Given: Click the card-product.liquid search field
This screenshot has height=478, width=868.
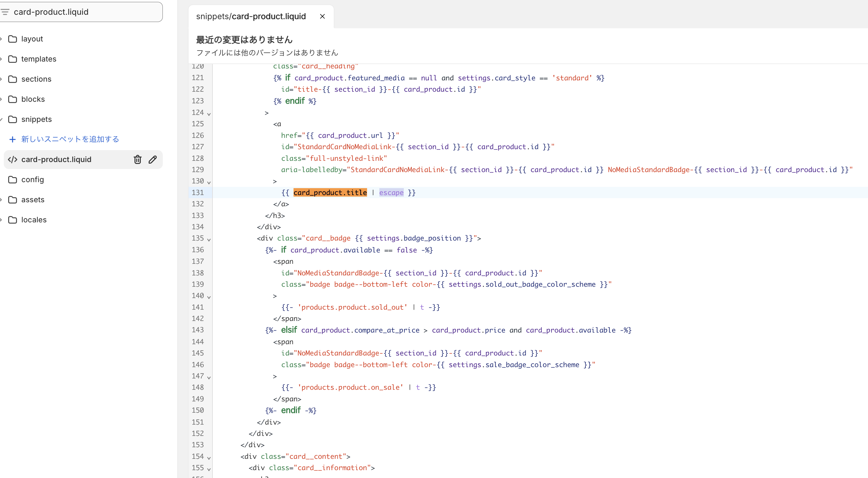Looking at the screenshot, I should 84,12.
